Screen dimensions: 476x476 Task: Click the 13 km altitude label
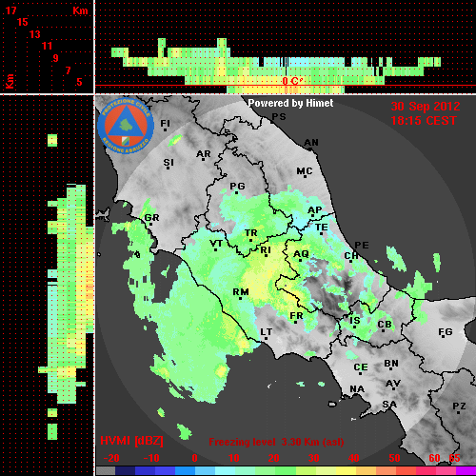point(35,34)
